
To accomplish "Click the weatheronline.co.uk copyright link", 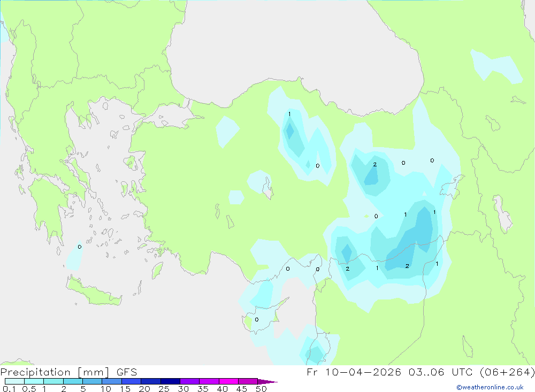I will pyautogui.click(x=490, y=387).
